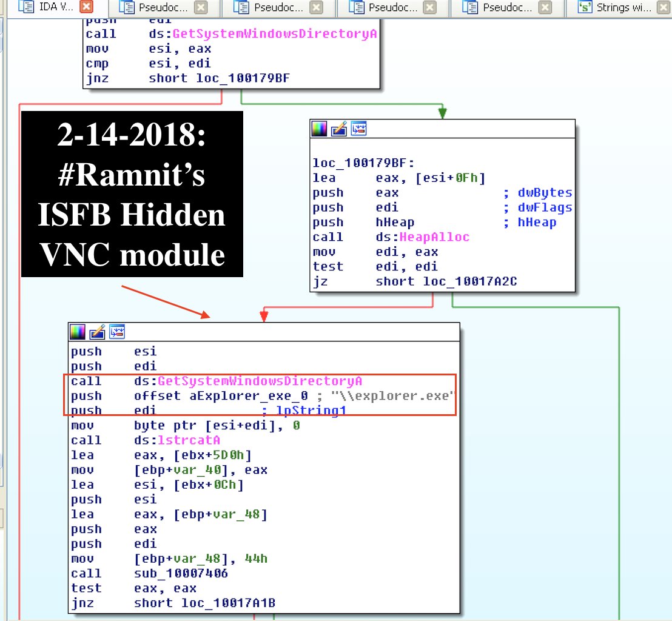
Task: Click edit-name icon in loc_100179BF block
Action: 339,129
